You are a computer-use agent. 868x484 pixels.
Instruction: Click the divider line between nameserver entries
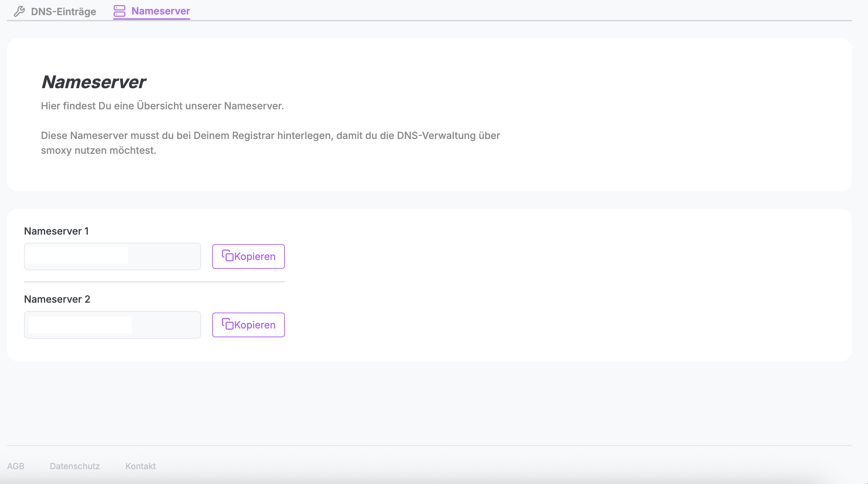pyautogui.click(x=154, y=282)
